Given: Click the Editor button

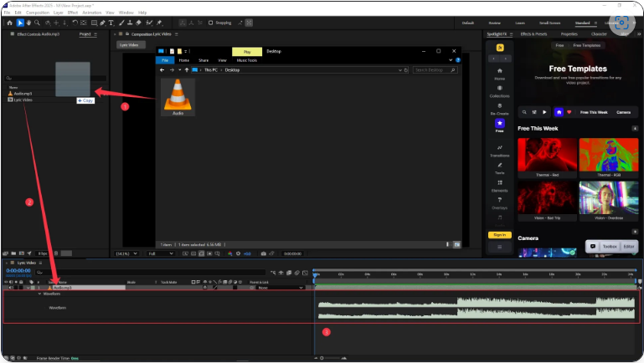Looking at the screenshot, I should [x=629, y=247].
